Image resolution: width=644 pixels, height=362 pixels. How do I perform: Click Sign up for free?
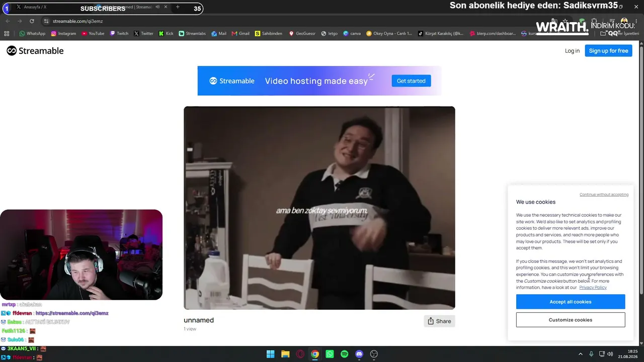[x=608, y=51]
